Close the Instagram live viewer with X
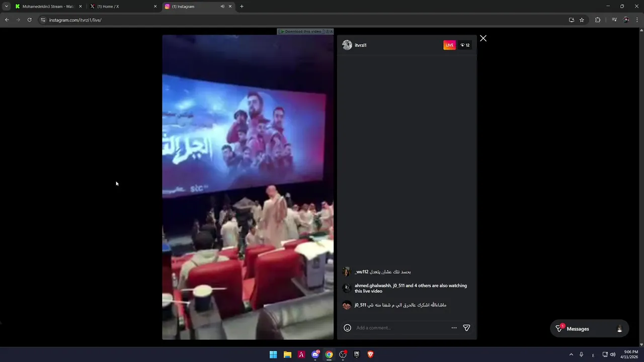 point(483,38)
